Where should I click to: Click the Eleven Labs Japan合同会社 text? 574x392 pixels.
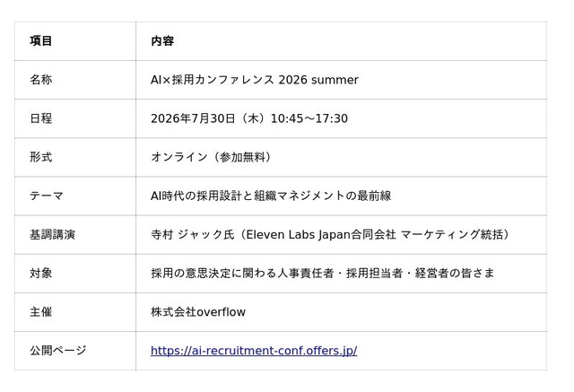coord(321,235)
